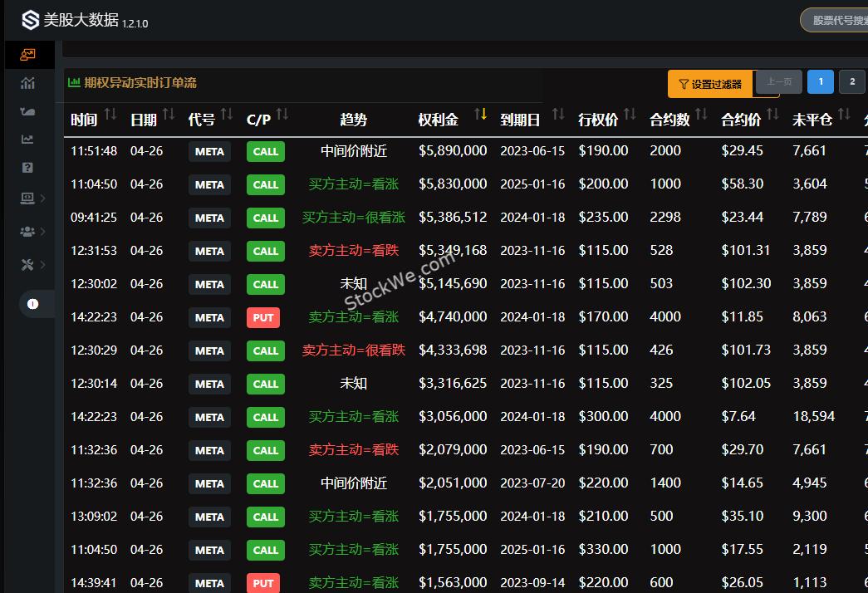Toggle sort arrows on 权利金 column
The image size is (868, 593).
481,114
